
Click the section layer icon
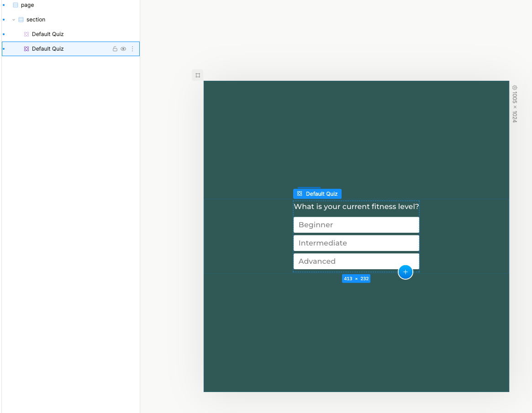21,20
